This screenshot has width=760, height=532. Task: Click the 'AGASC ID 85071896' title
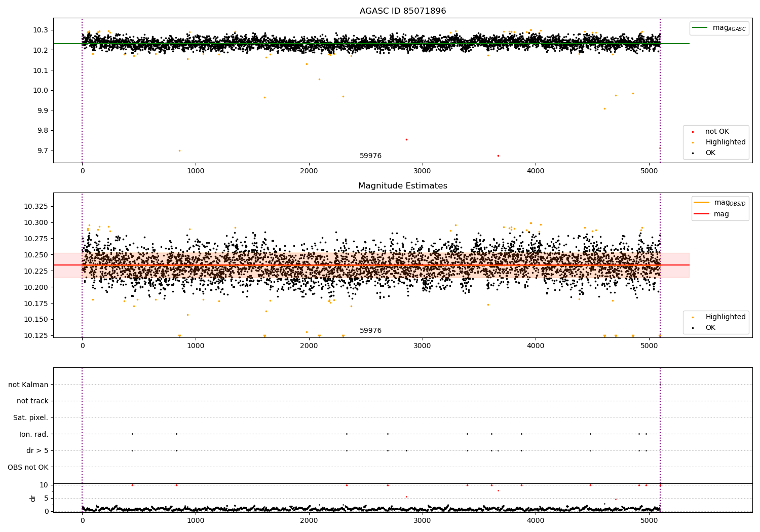pyautogui.click(x=403, y=11)
